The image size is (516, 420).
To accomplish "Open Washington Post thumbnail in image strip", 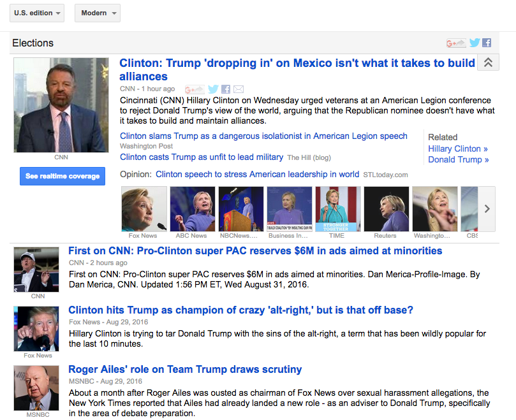I will 435,209.
